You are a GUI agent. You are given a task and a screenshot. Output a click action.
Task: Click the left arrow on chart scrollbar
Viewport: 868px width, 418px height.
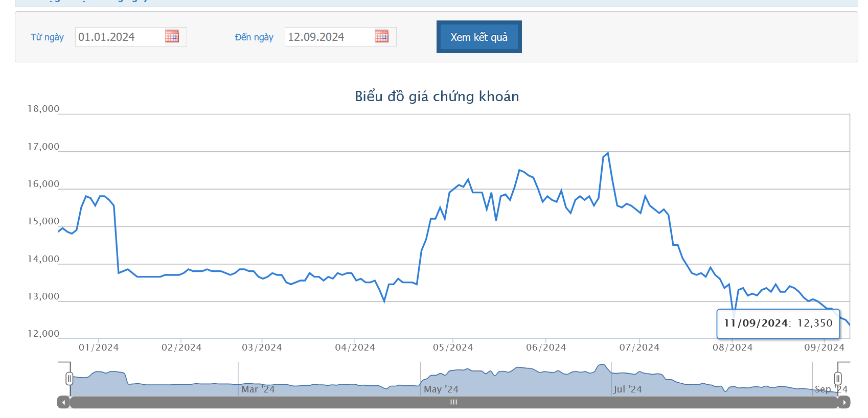[x=63, y=403]
